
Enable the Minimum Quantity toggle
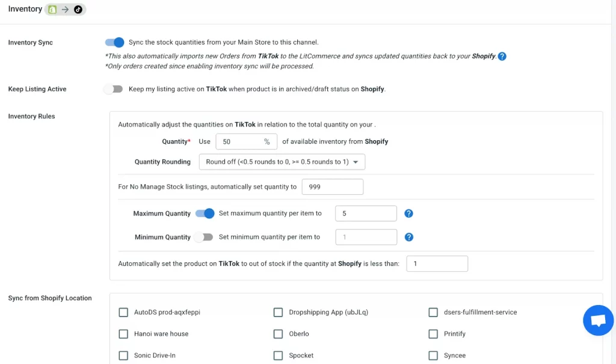click(x=204, y=237)
